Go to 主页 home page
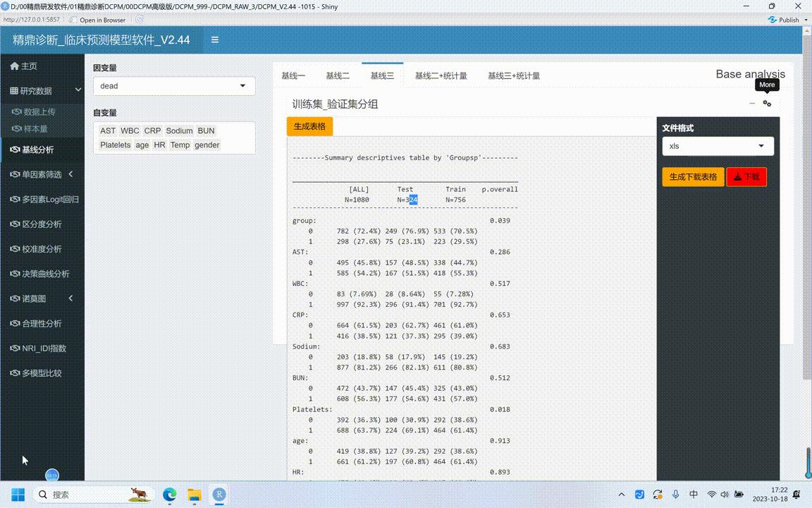Image resolution: width=812 pixels, height=508 pixels. coord(24,66)
